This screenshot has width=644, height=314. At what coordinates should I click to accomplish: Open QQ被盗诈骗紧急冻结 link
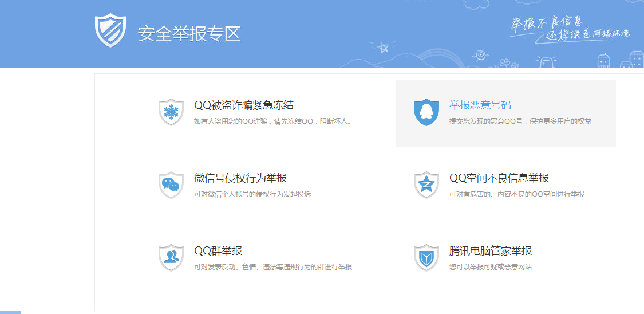coord(243,105)
